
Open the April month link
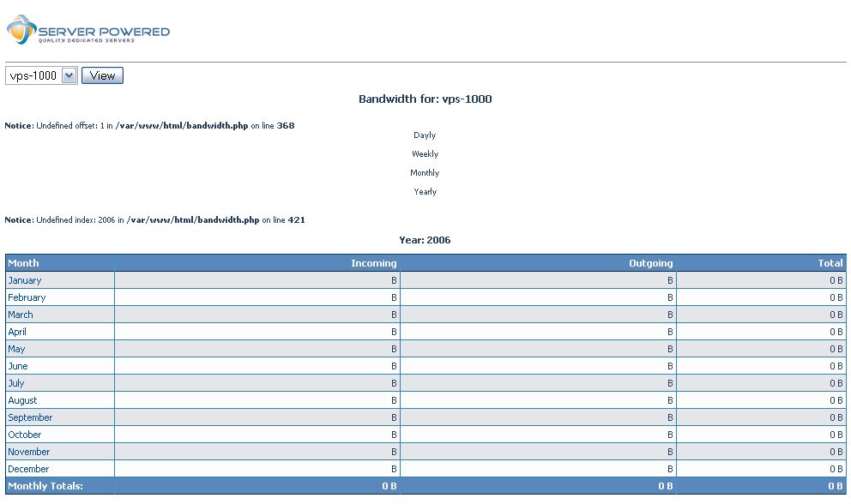click(x=17, y=332)
